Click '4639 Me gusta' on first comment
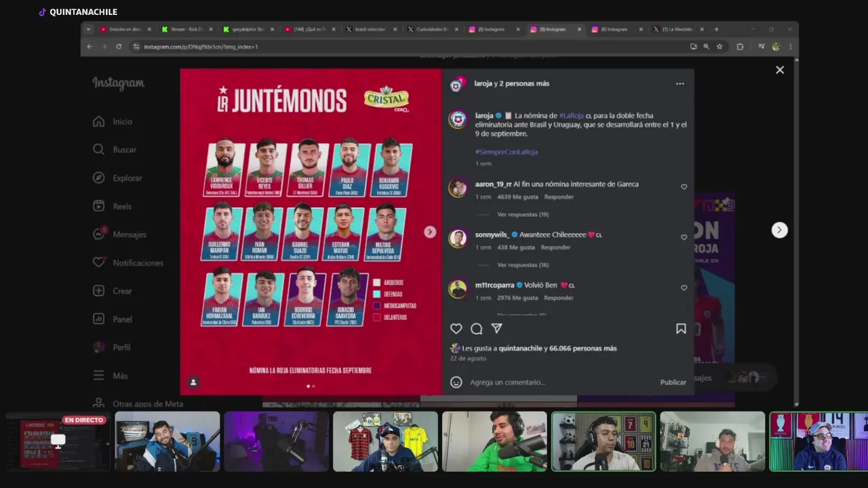This screenshot has height=488, width=868. tap(517, 197)
